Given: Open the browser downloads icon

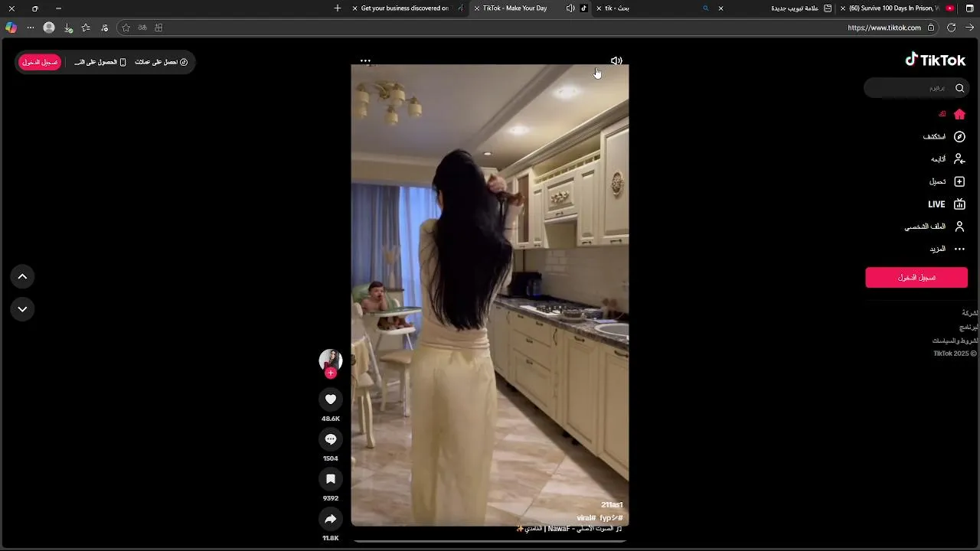Looking at the screenshot, I should point(68,28).
